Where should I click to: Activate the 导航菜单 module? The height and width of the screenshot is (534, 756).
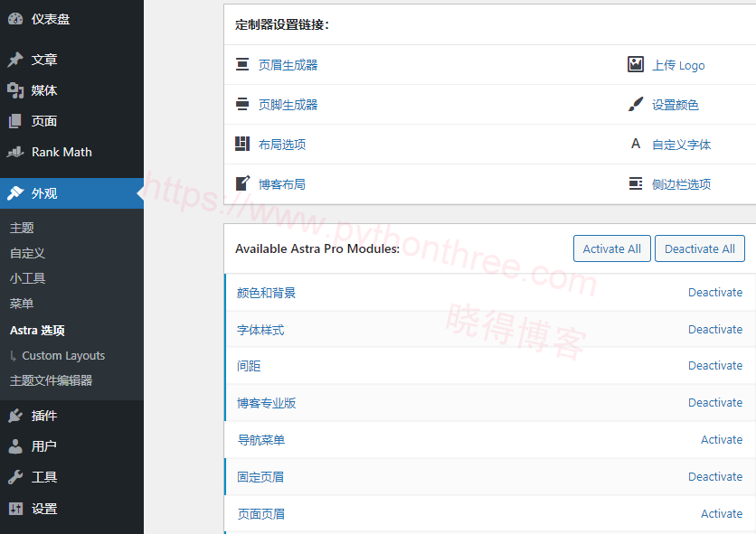[x=722, y=439]
